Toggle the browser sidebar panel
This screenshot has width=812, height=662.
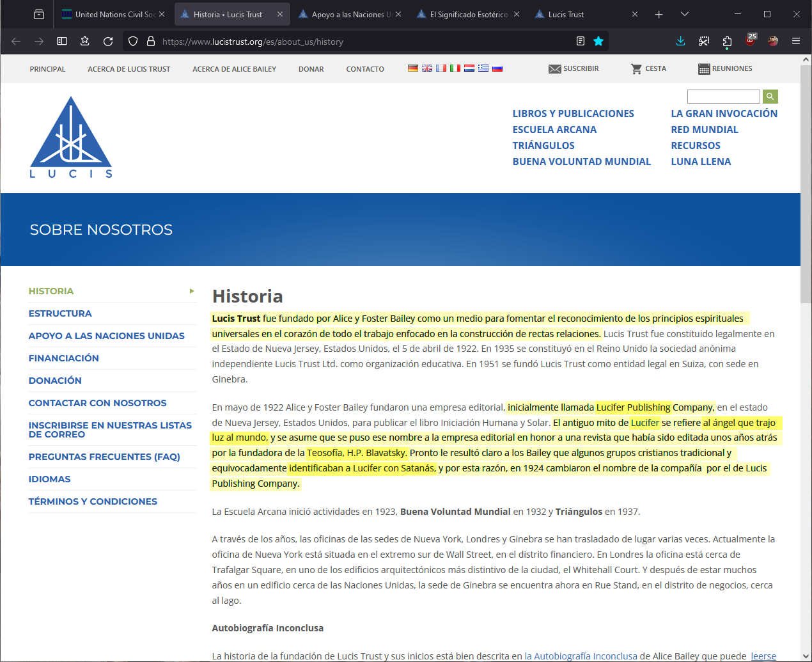tap(62, 41)
